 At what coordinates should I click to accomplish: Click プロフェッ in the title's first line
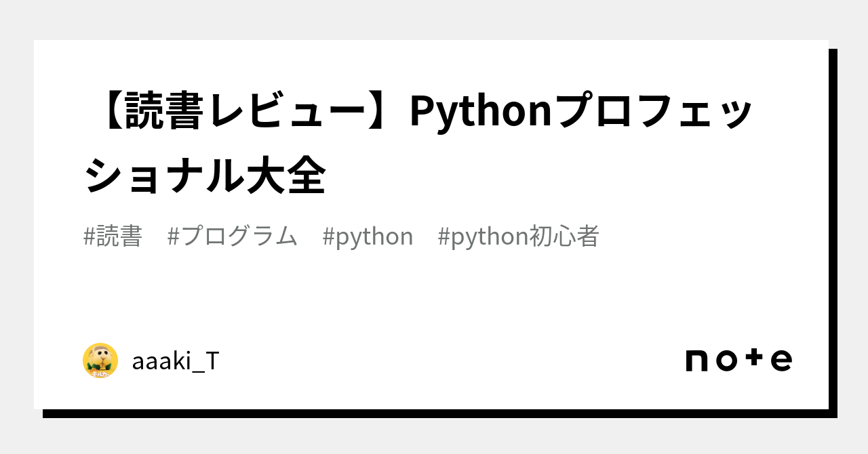tap(655, 112)
